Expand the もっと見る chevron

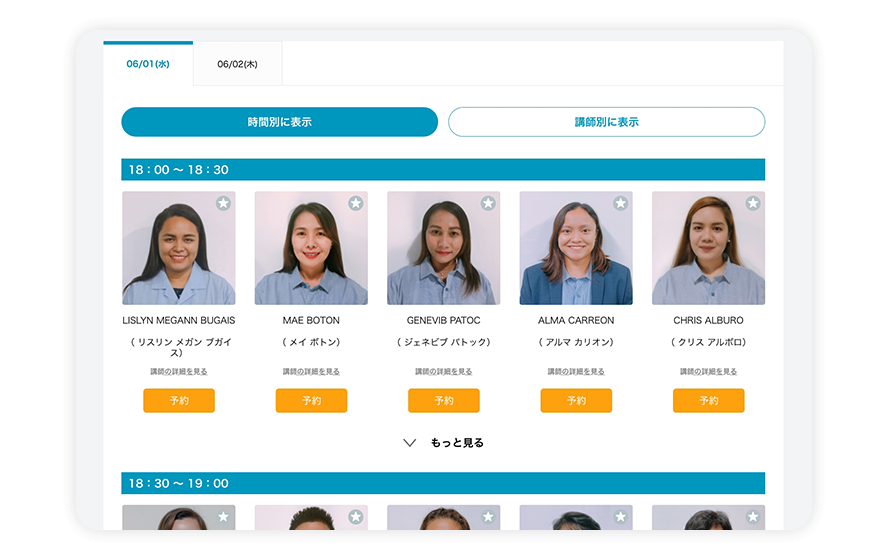pyautogui.click(x=409, y=443)
